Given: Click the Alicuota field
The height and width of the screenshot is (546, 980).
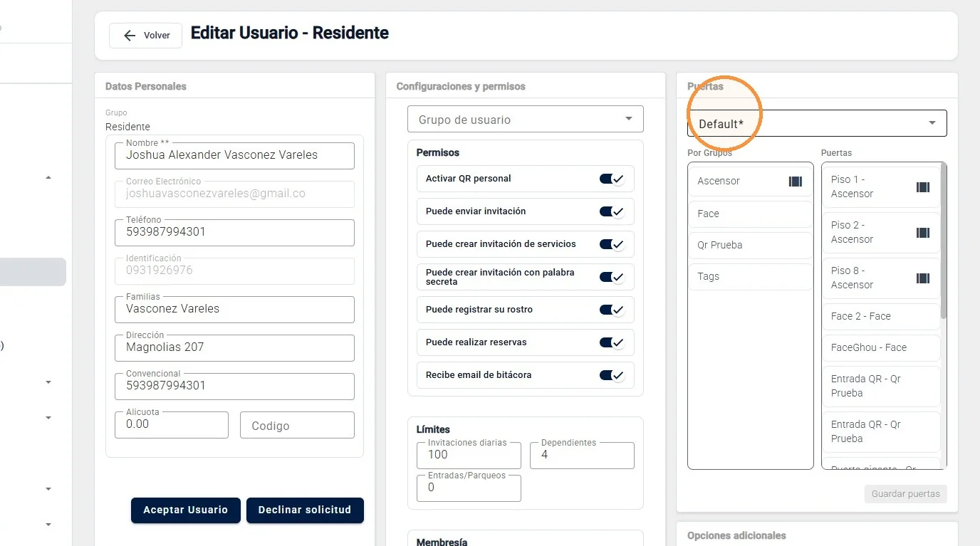Looking at the screenshot, I should point(172,424).
